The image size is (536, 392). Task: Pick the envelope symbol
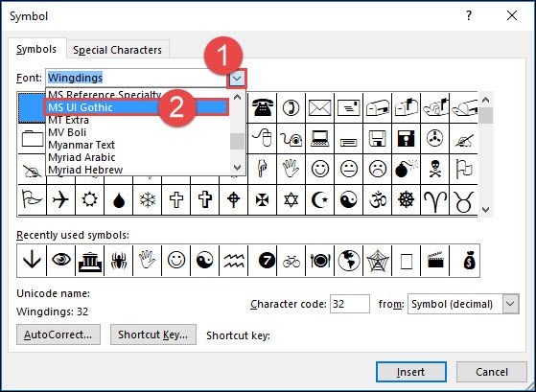click(319, 107)
